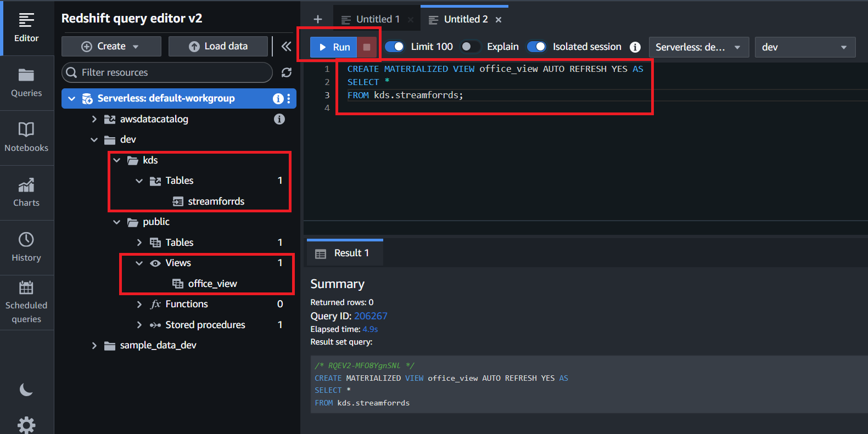Collapse the dev database node
This screenshot has height=434, width=868.
[94, 140]
